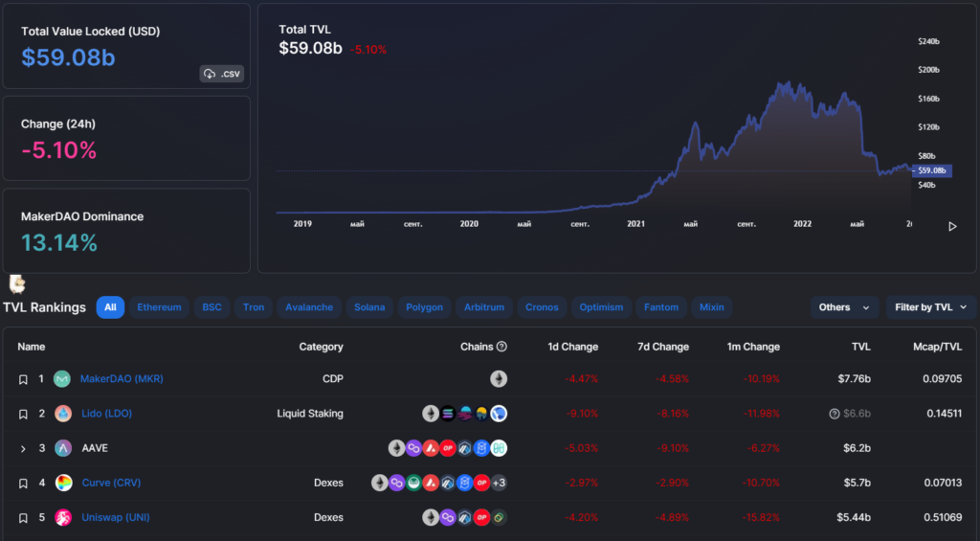
Task: Click the Ethereum chain icon in MakerDAO row
Action: click(x=499, y=379)
